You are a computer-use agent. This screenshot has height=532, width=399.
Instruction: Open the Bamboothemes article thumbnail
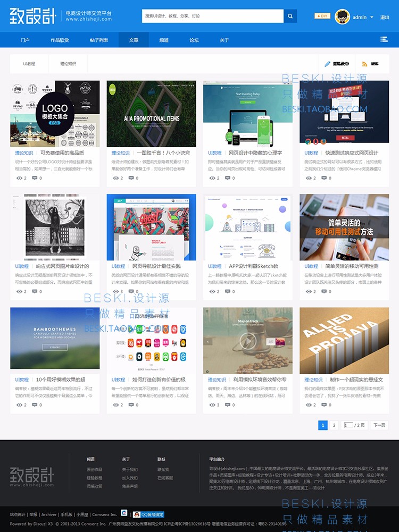pos(55,338)
